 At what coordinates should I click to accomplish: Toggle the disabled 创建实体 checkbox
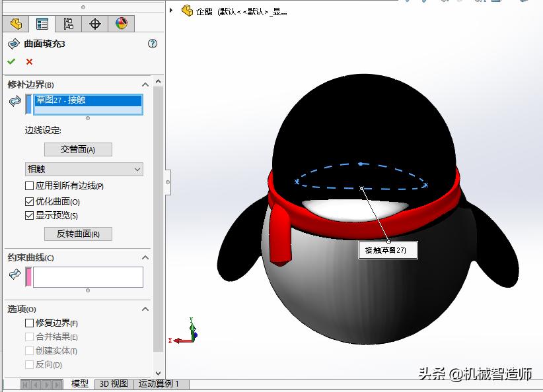pos(30,350)
